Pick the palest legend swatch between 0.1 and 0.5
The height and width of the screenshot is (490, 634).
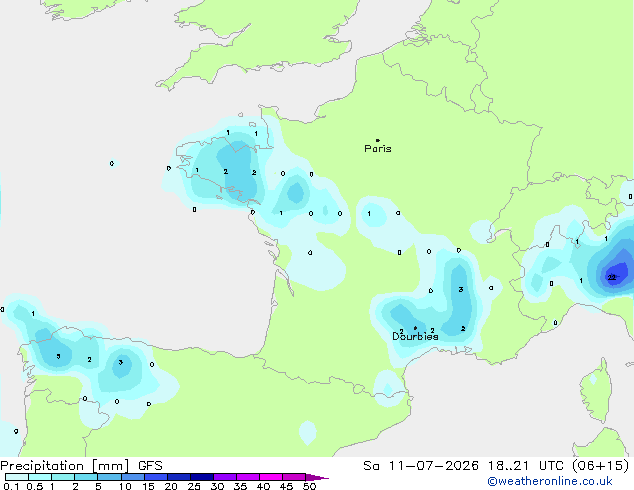[17, 477]
